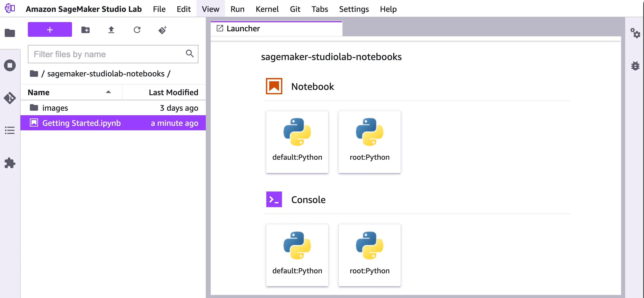The width and height of the screenshot is (644, 298).
Task: Click the Console section heading text
Action: click(308, 199)
